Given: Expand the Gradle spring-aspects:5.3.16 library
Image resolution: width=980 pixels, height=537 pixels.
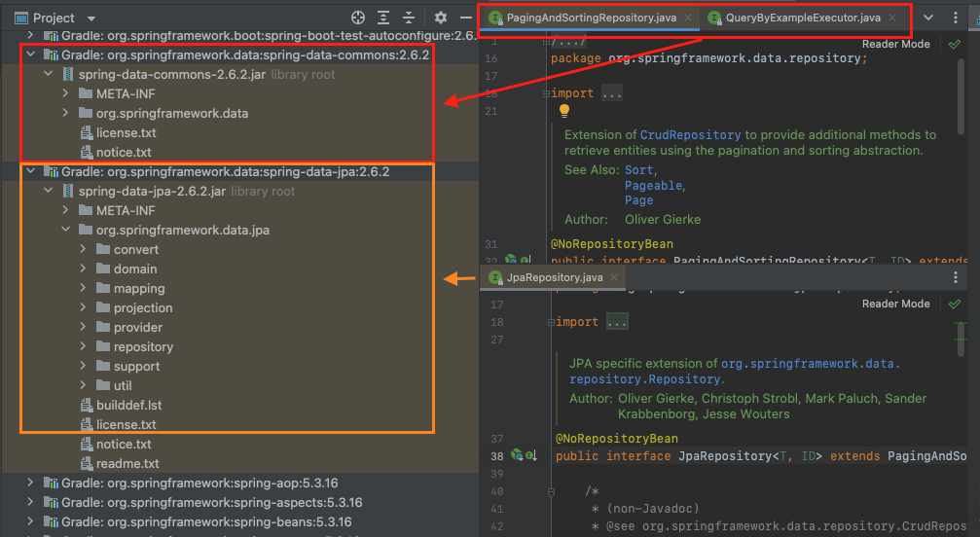Looking at the screenshot, I should (x=30, y=502).
